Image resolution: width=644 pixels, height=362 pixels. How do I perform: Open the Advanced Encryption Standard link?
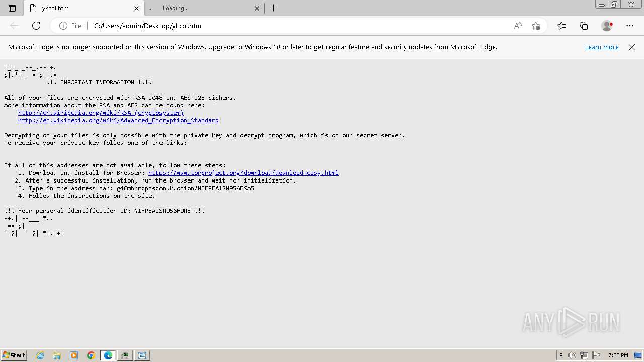tap(118, 120)
